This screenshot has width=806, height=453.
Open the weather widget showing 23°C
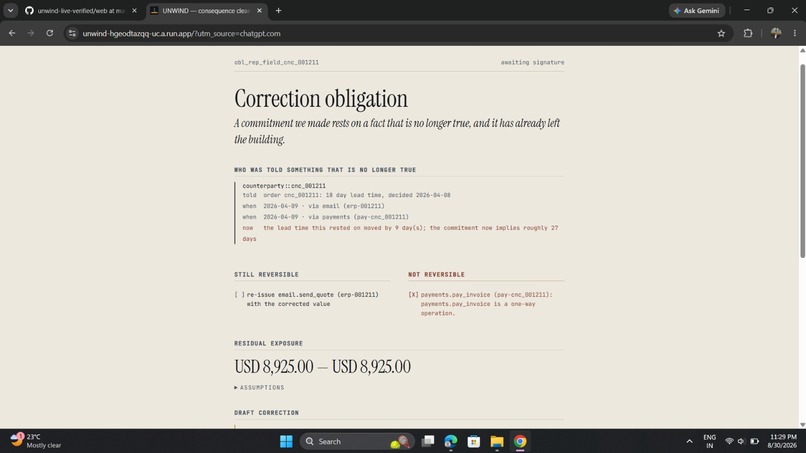[x=35, y=441]
